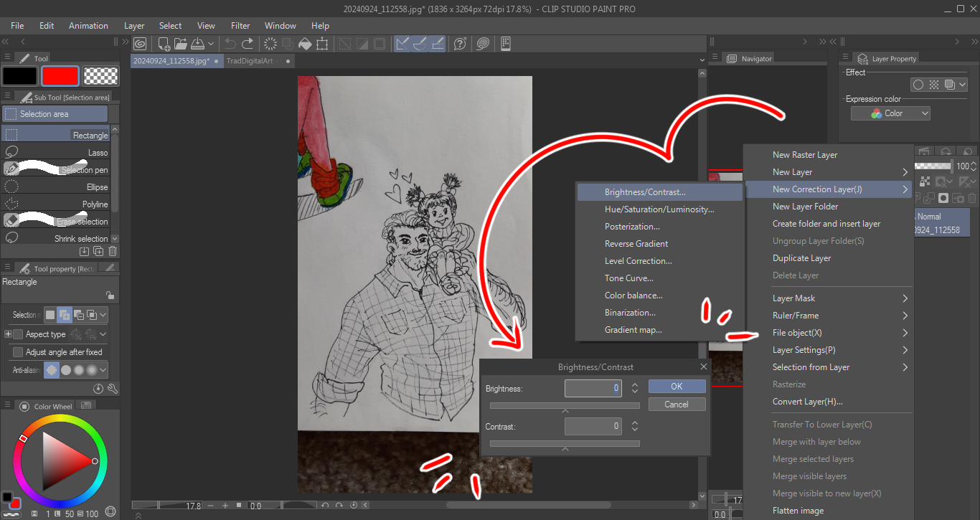Select the red sub color swatch

[x=60, y=75]
